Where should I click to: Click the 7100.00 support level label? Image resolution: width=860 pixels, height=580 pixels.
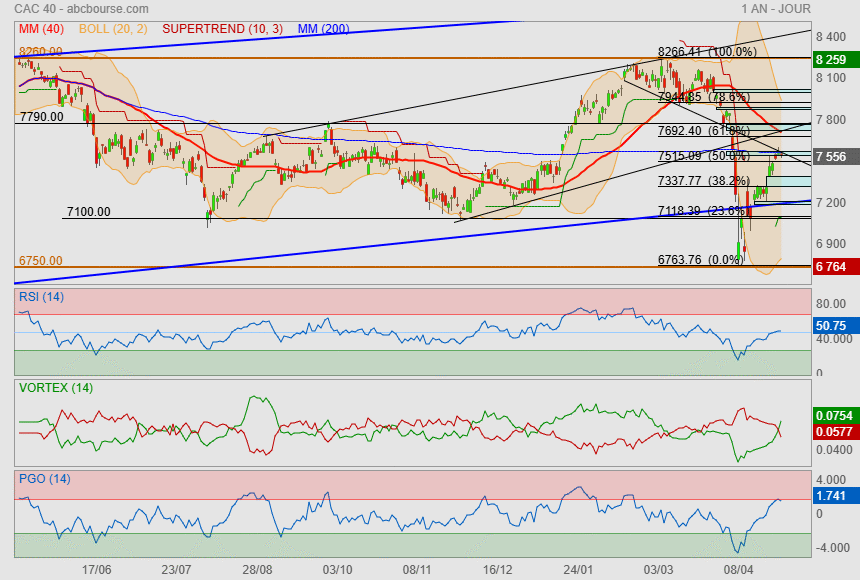coord(88,211)
